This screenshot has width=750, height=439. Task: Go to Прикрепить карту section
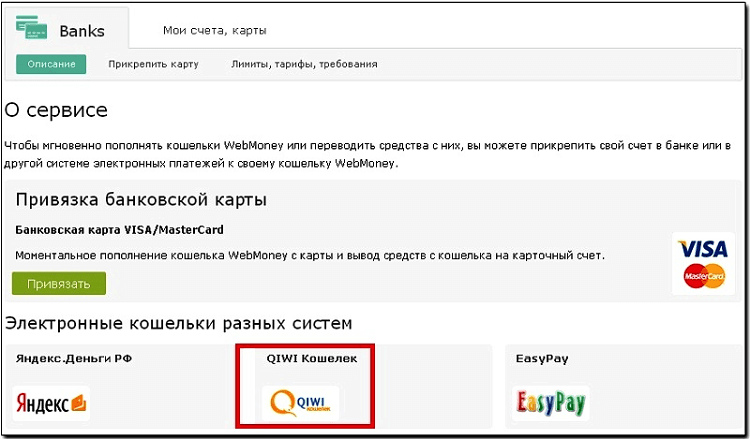(153, 64)
